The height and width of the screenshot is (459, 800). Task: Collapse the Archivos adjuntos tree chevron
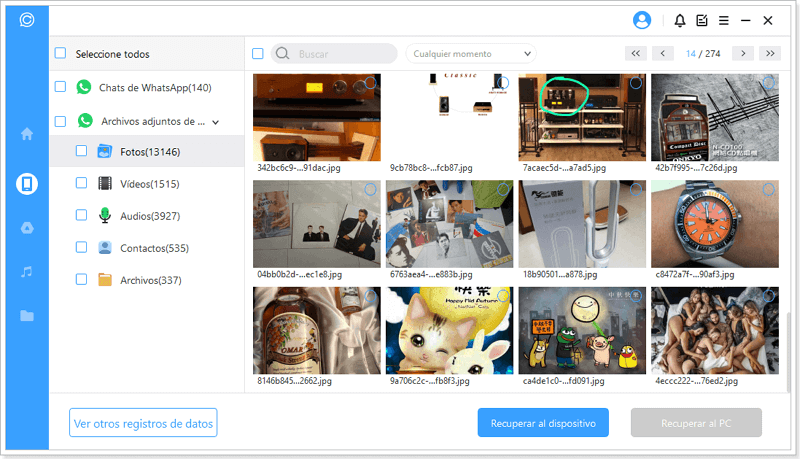214,122
